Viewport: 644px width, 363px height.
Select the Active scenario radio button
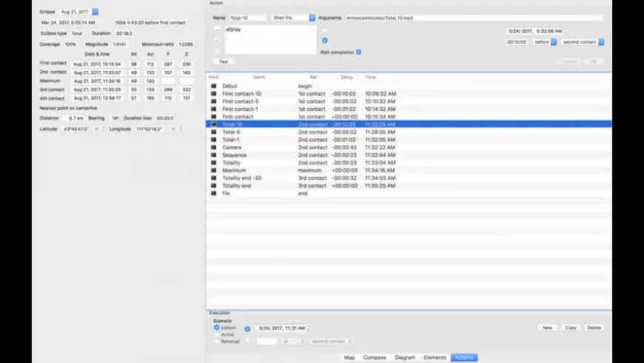pyautogui.click(x=217, y=334)
